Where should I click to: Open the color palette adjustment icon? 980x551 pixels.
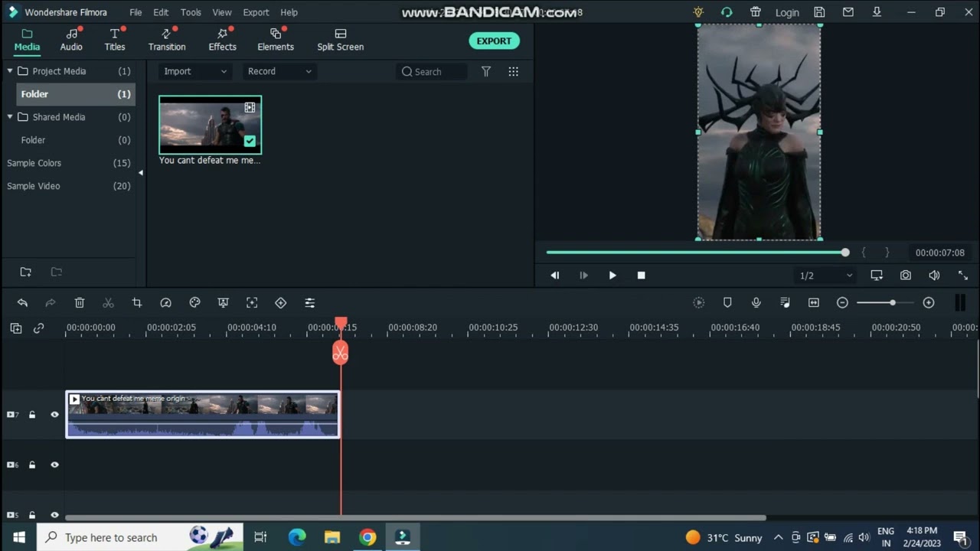[194, 303]
